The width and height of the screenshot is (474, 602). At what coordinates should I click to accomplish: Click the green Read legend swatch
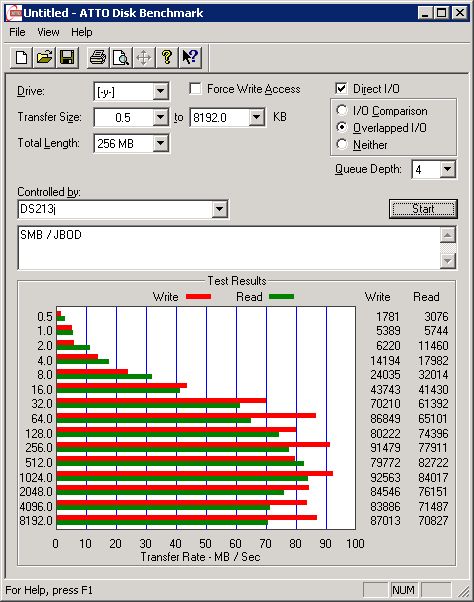281,297
